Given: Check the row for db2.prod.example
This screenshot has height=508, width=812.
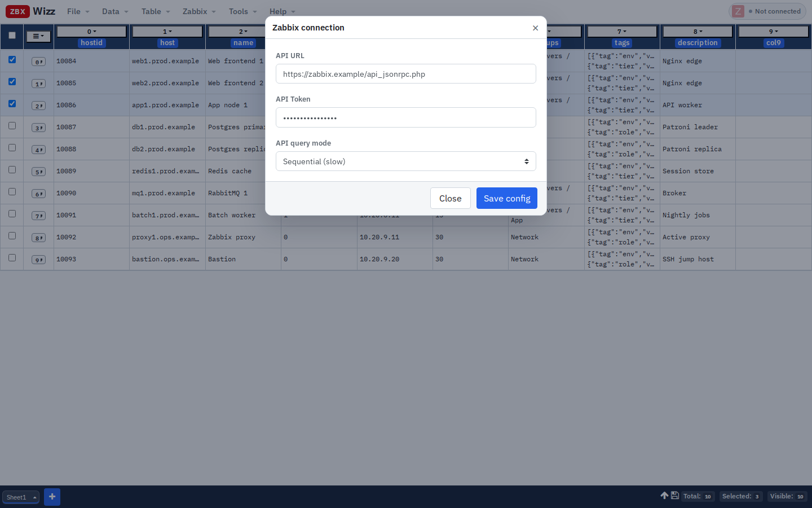Looking at the screenshot, I should coord(12,147).
